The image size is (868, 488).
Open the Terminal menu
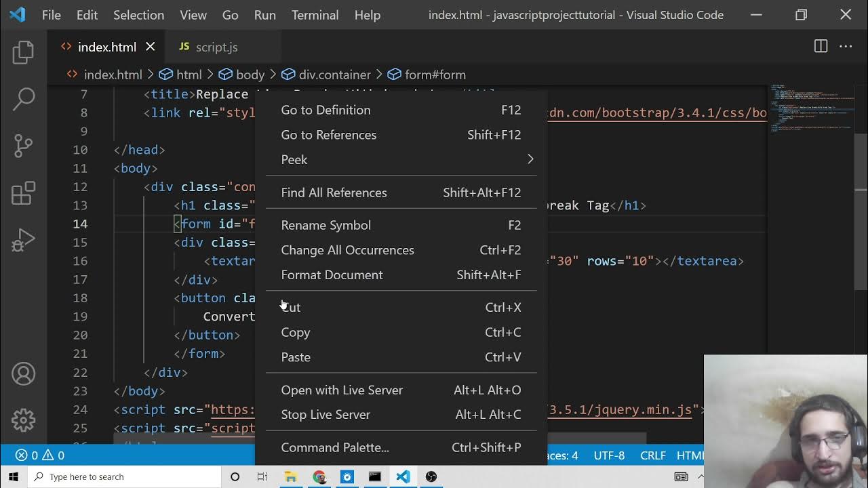(x=315, y=15)
